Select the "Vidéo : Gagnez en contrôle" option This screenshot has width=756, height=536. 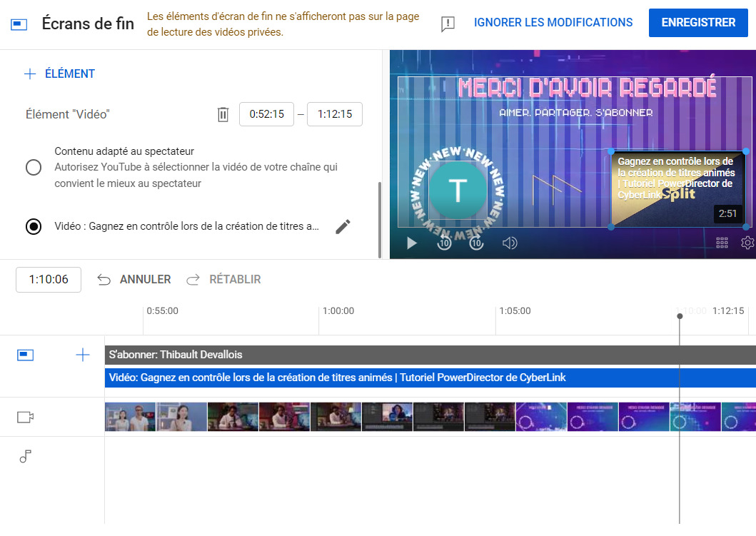(x=34, y=226)
